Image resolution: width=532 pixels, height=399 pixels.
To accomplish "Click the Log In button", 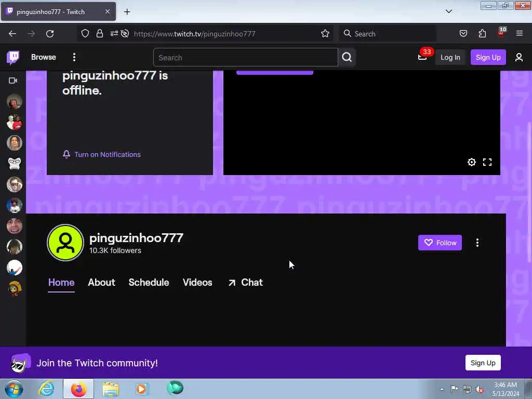I will 450,57.
